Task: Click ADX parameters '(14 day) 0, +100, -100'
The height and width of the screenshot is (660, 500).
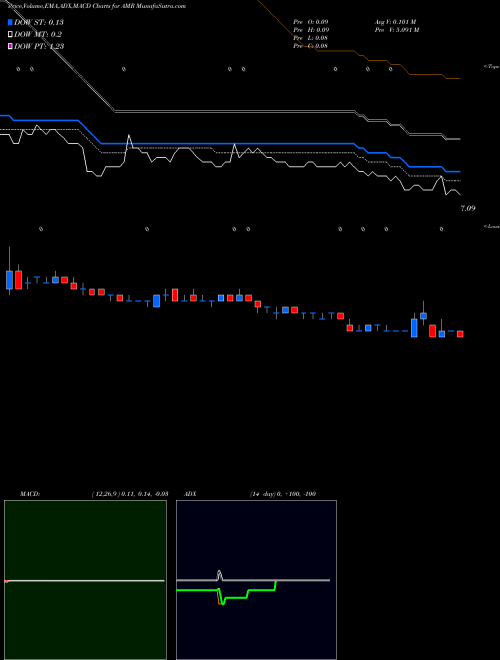Action: coord(283,494)
